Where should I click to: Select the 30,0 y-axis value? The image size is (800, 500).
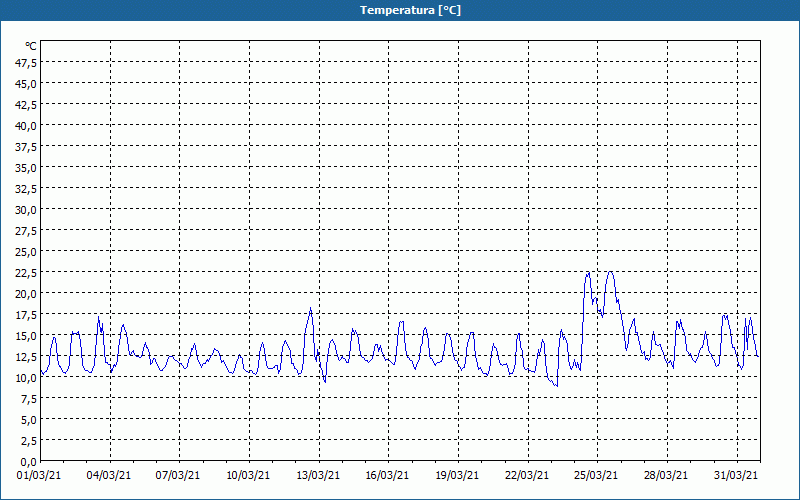[x=27, y=210]
